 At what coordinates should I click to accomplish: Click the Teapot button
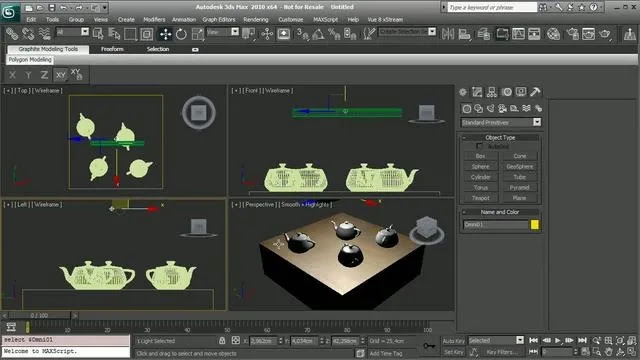coord(480,198)
